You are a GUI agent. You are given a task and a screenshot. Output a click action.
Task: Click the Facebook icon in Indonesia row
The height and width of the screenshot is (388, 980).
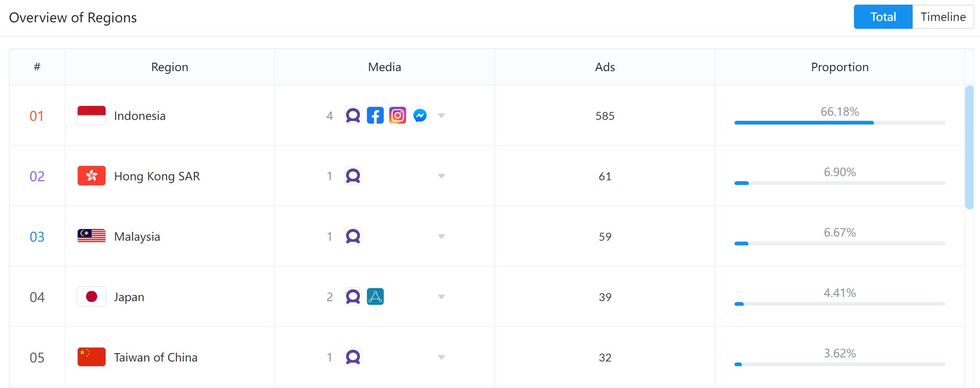(x=375, y=115)
